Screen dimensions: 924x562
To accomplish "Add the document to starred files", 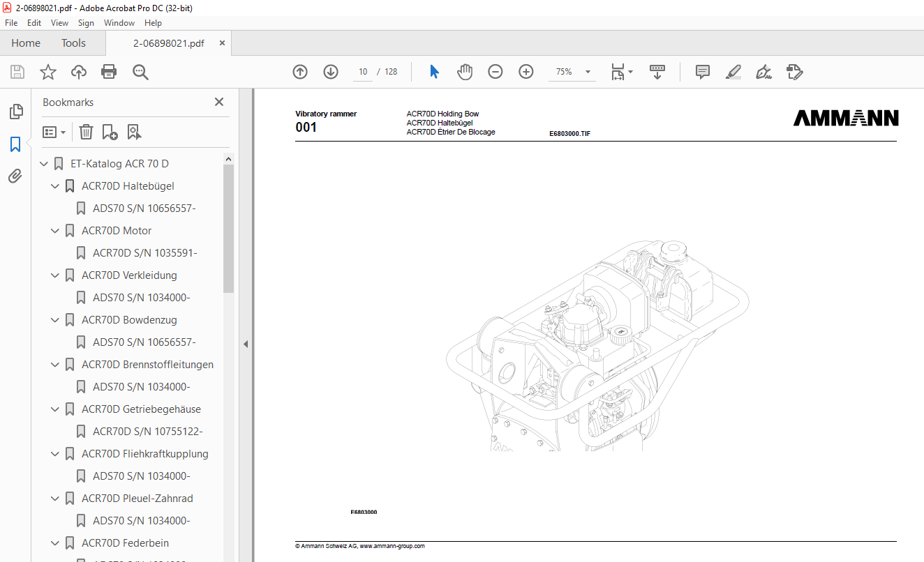I will (48, 72).
